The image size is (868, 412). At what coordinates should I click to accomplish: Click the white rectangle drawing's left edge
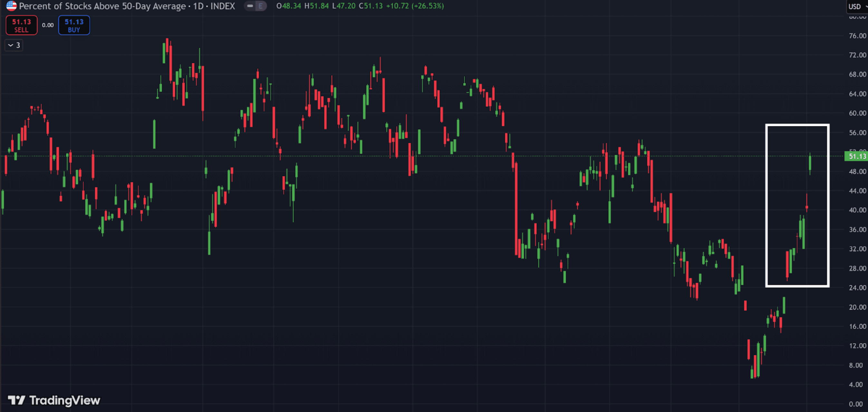click(767, 206)
